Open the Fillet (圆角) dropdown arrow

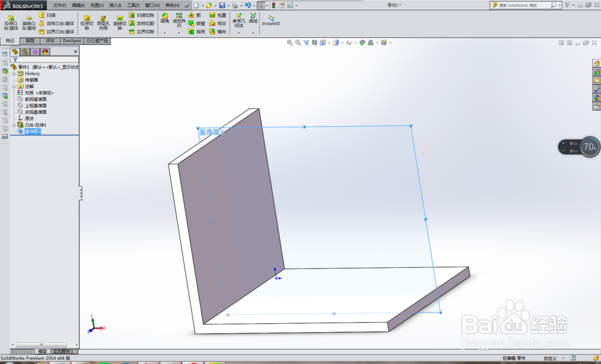pos(165,33)
